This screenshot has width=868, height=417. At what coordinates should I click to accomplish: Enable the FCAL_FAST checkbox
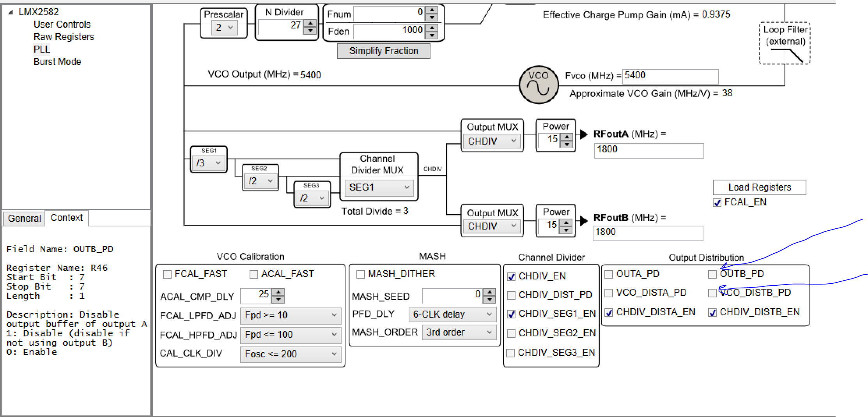[x=167, y=274]
